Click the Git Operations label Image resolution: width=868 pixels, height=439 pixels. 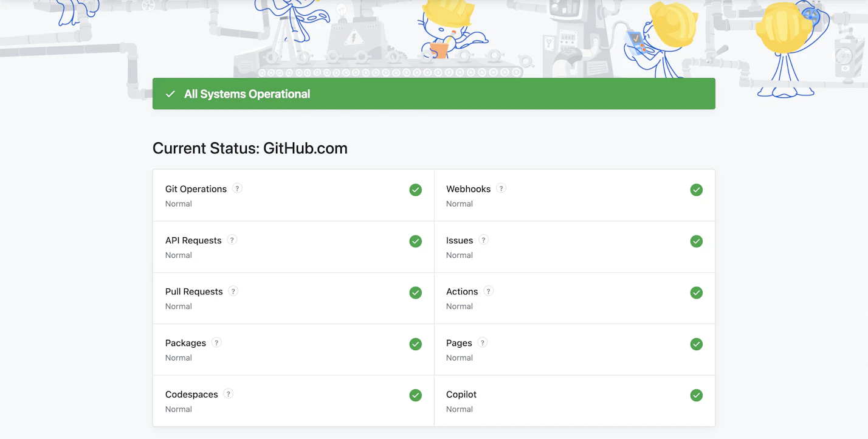tap(196, 189)
